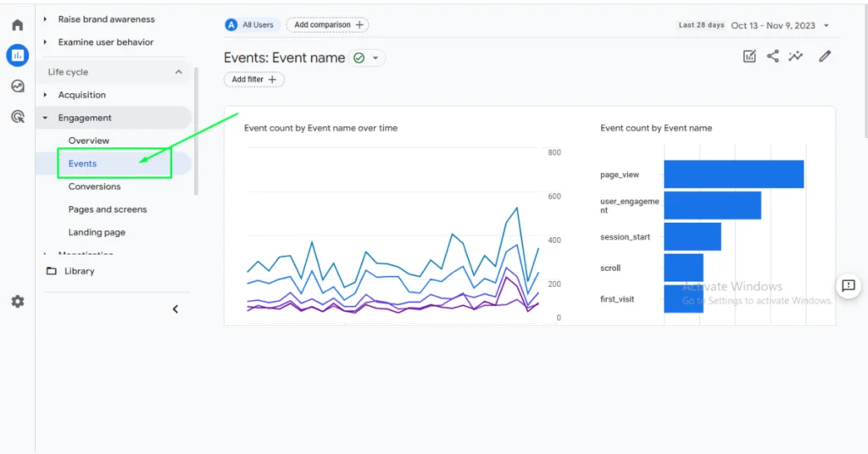The image size is (868, 454).
Task: Click the feedback icon on right edge
Action: pos(849,285)
